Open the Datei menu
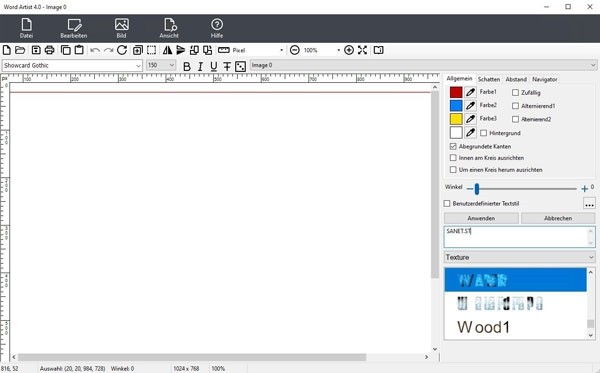This screenshot has height=373, width=600. [x=26, y=28]
